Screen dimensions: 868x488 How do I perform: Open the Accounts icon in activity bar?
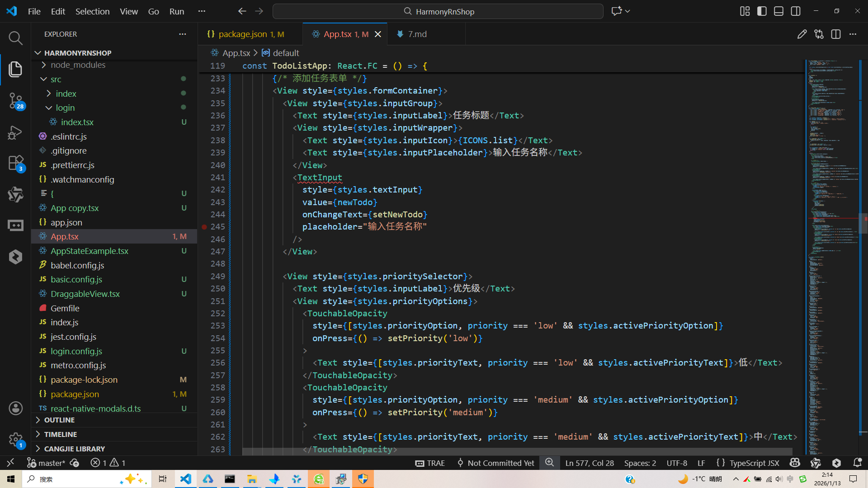coord(15,408)
